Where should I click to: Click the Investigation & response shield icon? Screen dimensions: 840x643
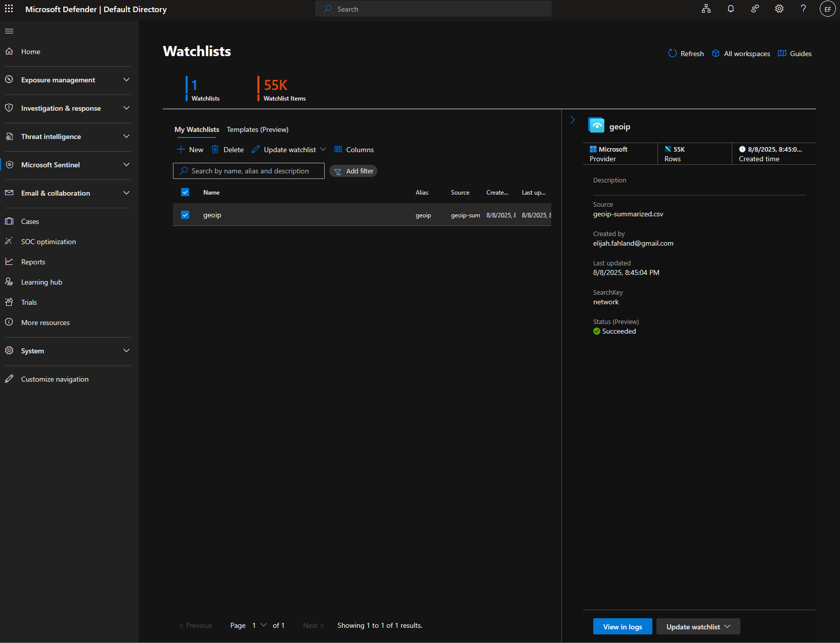[x=9, y=108]
